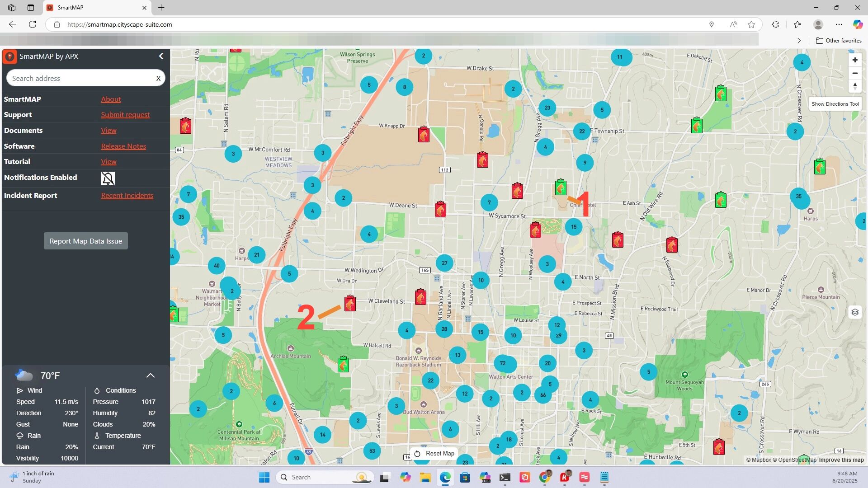This screenshot has width=868, height=488.
Task: Open the browser Settings and more ellipsis menu
Action: pyautogui.click(x=839, y=24)
